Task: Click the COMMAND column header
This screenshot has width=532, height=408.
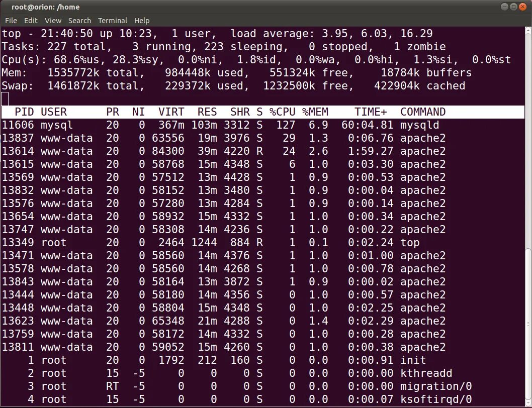Action: click(423, 112)
